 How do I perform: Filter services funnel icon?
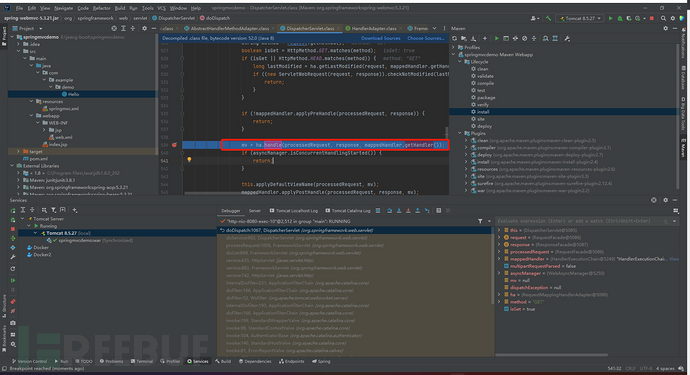click(x=53, y=210)
